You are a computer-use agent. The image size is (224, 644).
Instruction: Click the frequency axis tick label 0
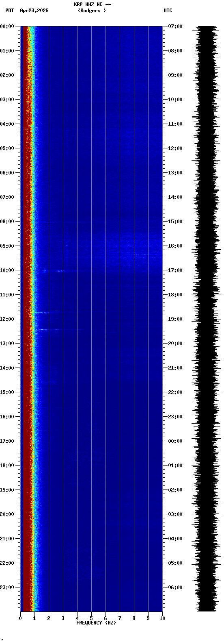click(x=20, y=618)
